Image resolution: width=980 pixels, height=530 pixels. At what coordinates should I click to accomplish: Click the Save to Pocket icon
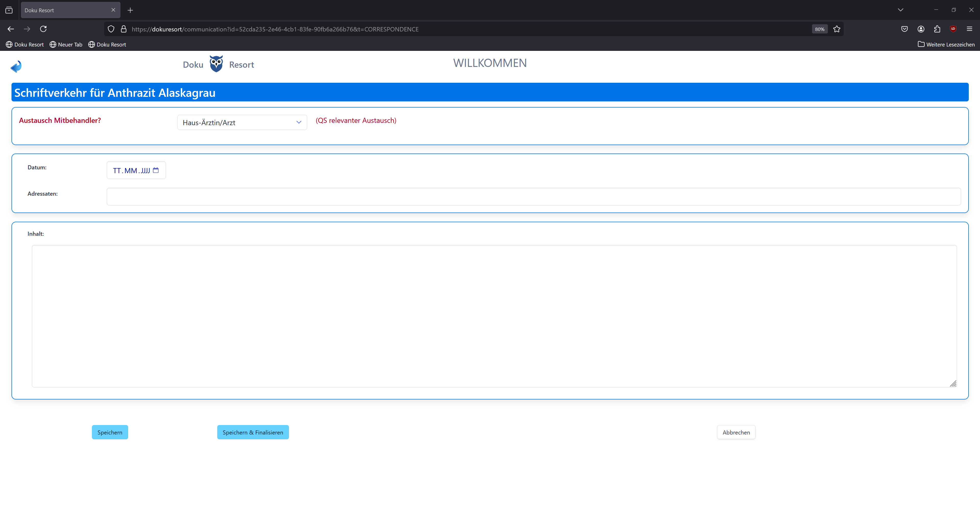coord(904,29)
